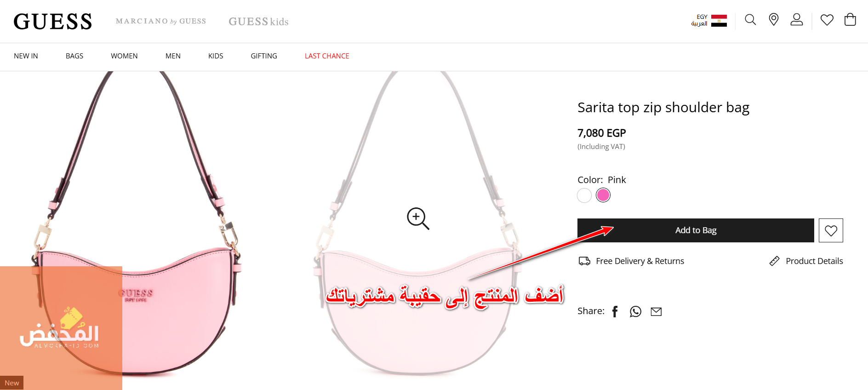Open the wishlist heart in header
Viewport: 868px width, 390px height.
point(827,20)
